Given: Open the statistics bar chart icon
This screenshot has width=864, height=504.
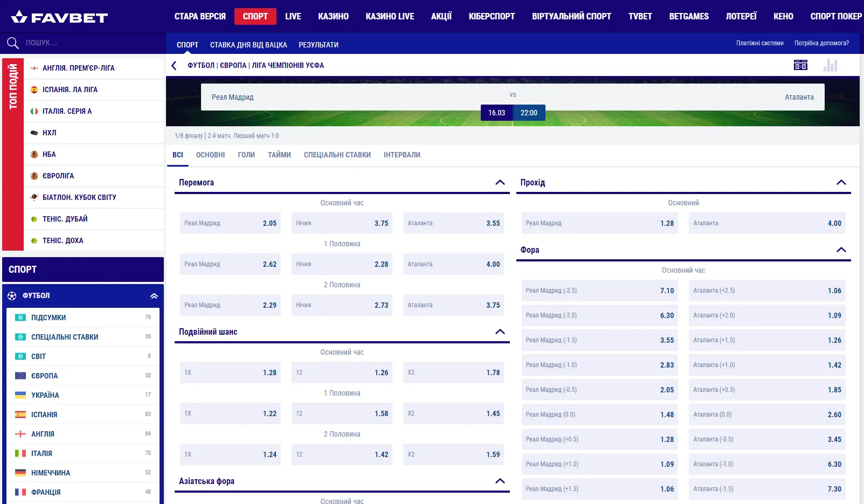Looking at the screenshot, I should (830, 65).
